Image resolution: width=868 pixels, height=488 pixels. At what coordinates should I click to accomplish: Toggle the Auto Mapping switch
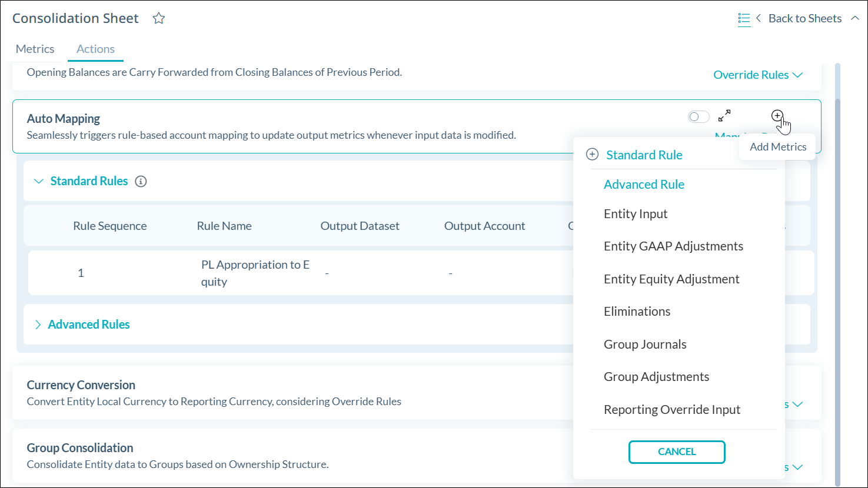point(699,117)
